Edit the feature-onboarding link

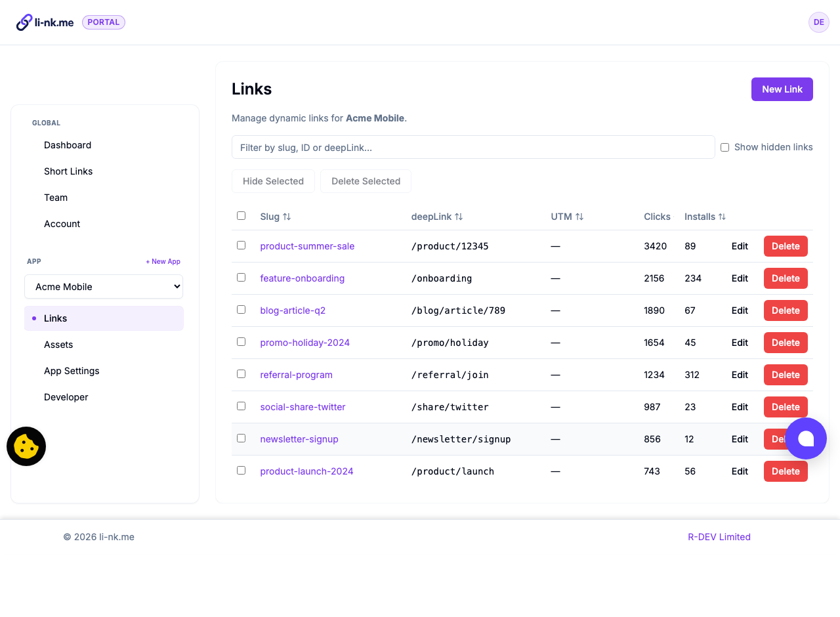tap(740, 278)
